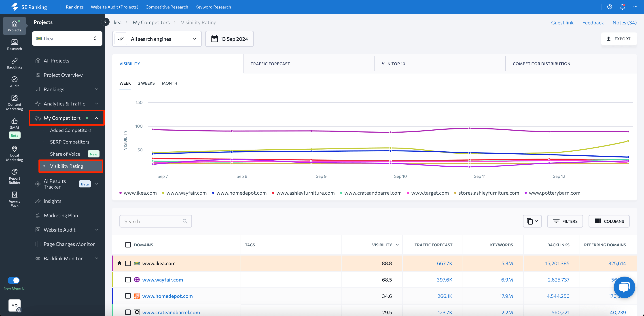Screen dimensions: 644x316
Task: Open Content Marketing sidebar icon
Action: click(x=15, y=102)
